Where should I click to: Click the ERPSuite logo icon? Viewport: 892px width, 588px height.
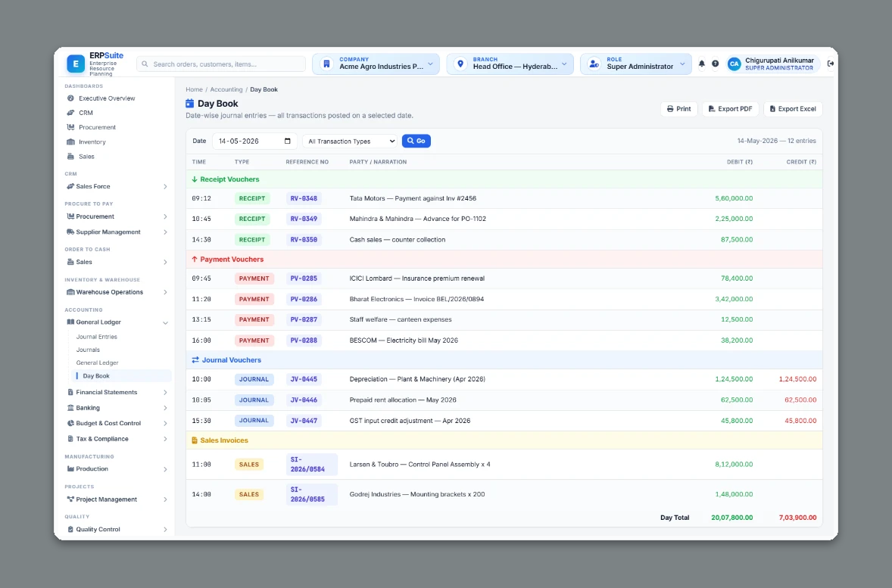[76, 64]
